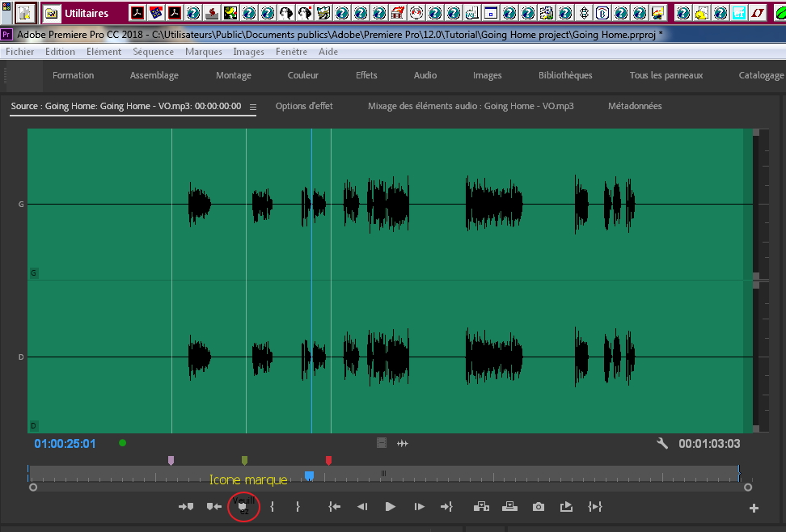Step back one frame
The height and width of the screenshot is (532, 786).
coord(362,507)
